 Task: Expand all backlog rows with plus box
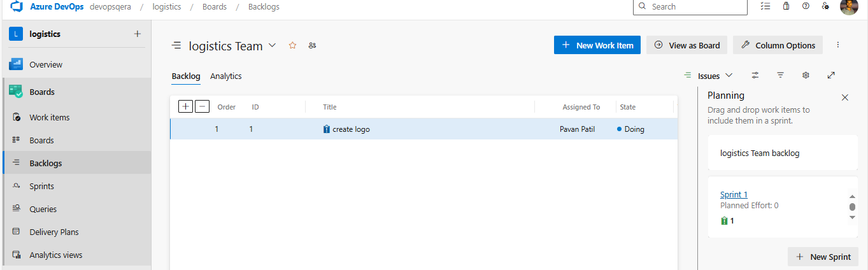pyautogui.click(x=185, y=106)
